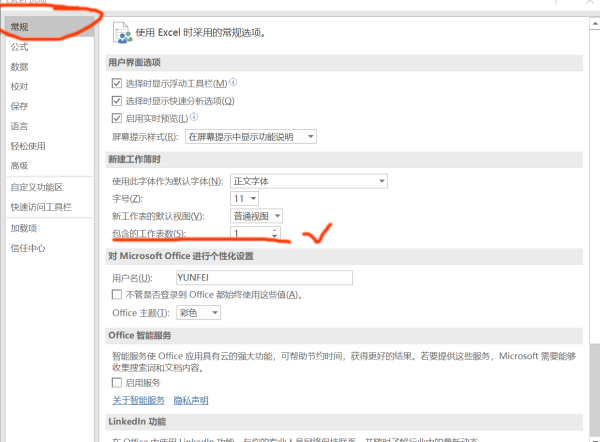This screenshot has width=600, height=442.
Task: Click info icon next to 启用实时预览
Action: tap(194, 117)
